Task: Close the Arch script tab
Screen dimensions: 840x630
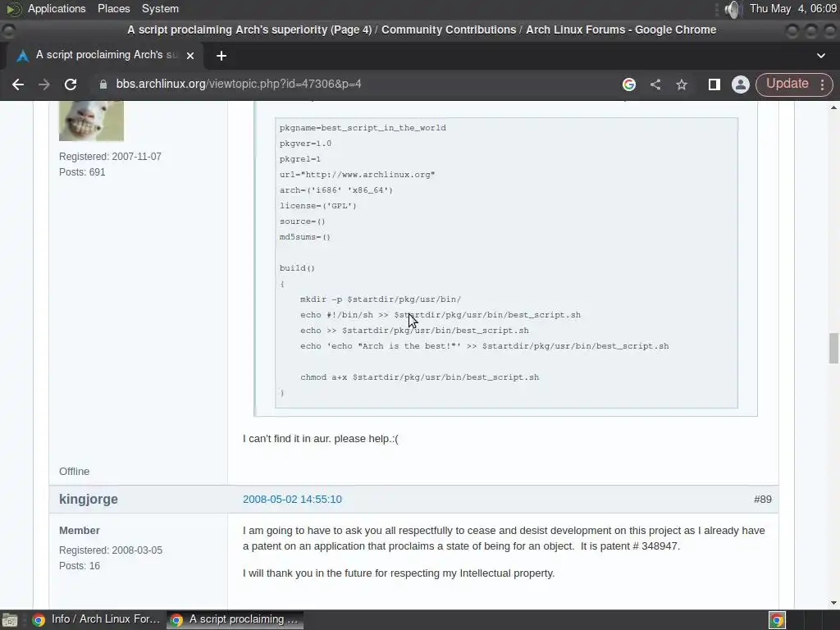Action: pyautogui.click(x=190, y=56)
